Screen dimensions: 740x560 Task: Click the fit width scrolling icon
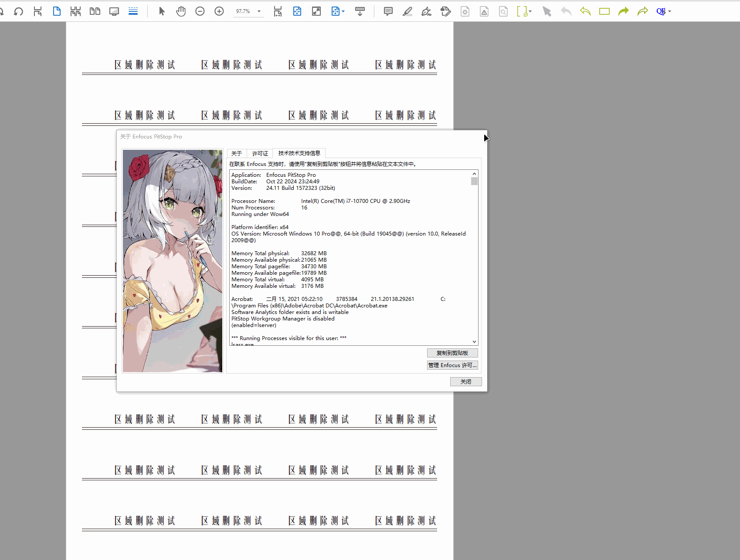tap(278, 11)
